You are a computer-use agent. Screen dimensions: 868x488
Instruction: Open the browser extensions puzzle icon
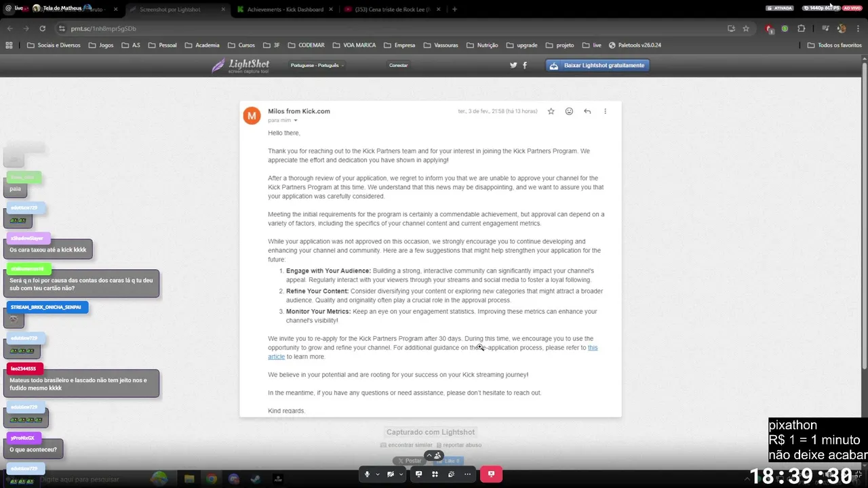(x=801, y=28)
